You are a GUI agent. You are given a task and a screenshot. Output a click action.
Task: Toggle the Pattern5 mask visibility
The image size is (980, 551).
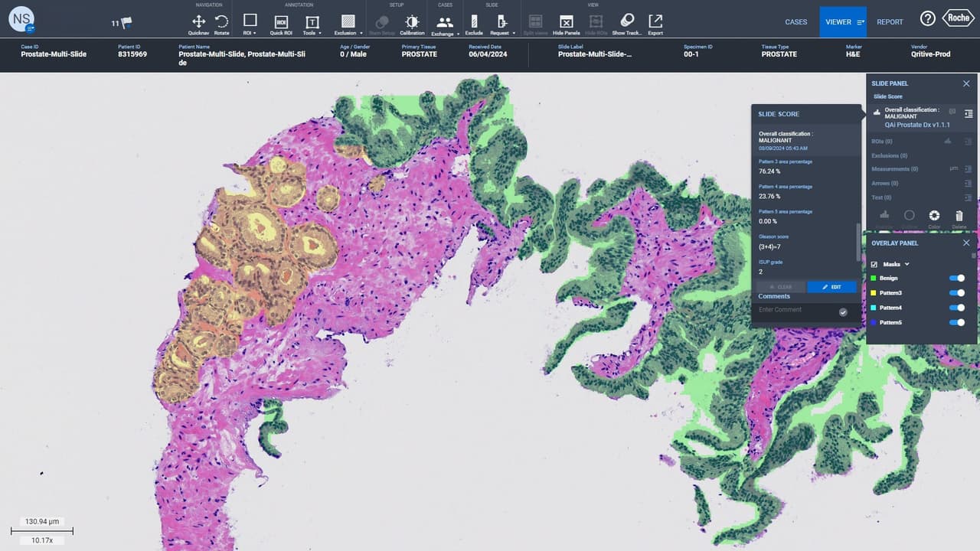click(957, 322)
